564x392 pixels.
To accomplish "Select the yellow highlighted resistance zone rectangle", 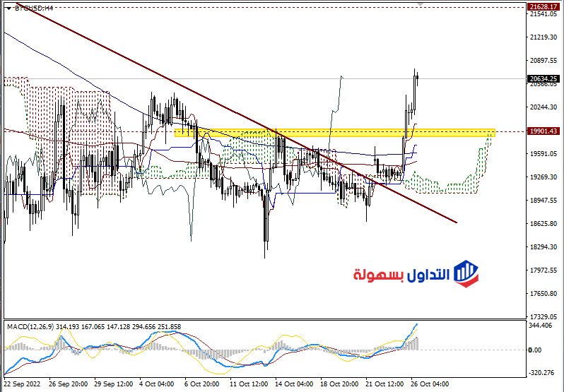I will pyautogui.click(x=334, y=133).
